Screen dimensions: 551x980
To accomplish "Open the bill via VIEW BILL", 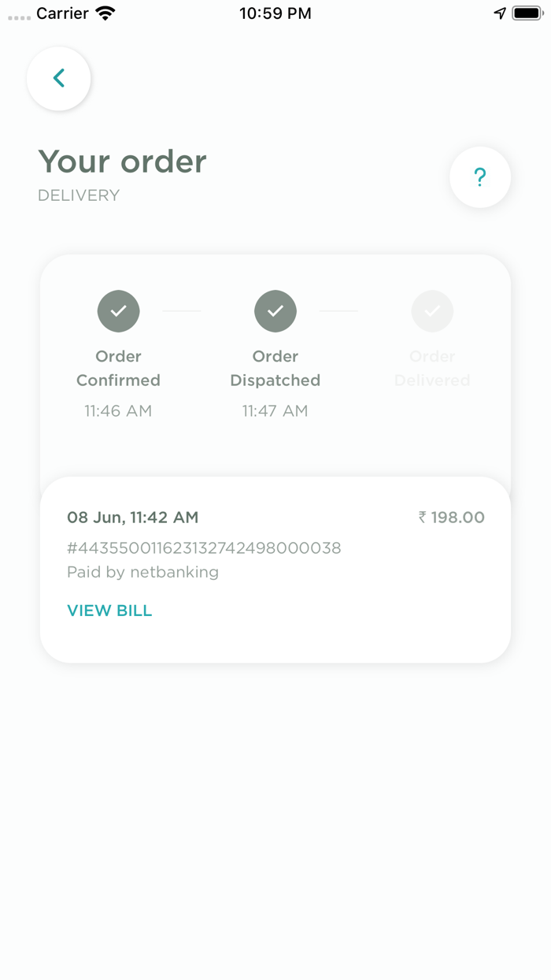I will 109,611.
